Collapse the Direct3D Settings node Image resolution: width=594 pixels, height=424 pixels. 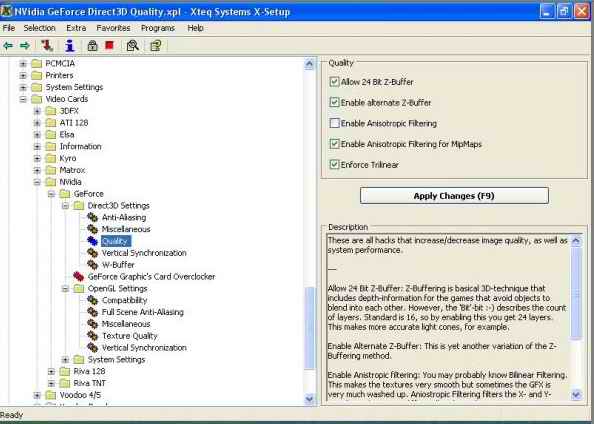[x=65, y=206]
